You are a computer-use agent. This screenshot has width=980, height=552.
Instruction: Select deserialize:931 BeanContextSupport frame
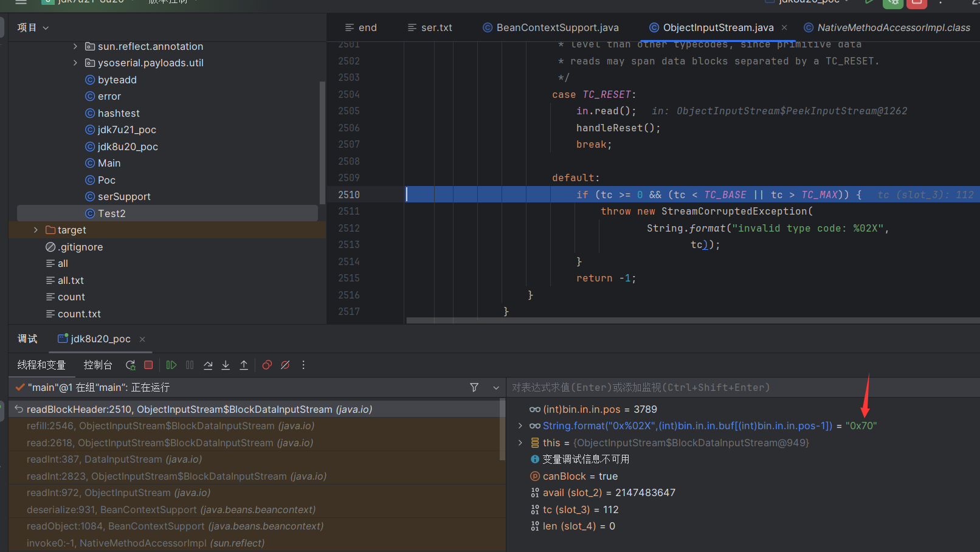[x=257, y=509]
